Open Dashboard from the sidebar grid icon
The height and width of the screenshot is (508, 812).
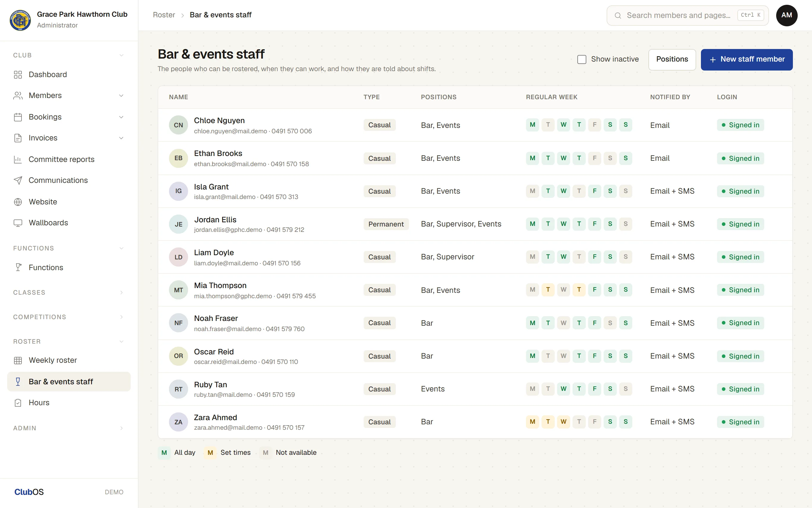[x=18, y=75]
